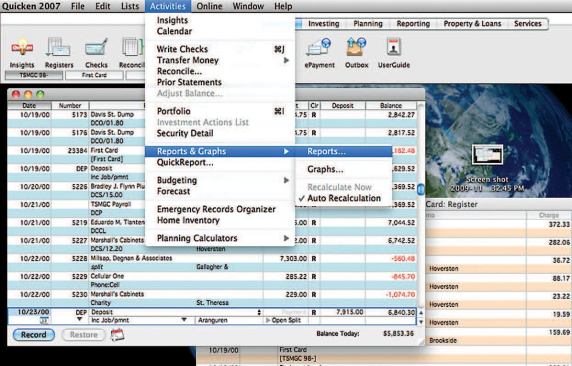Click the Record button
572x366 pixels.
[x=34, y=335]
